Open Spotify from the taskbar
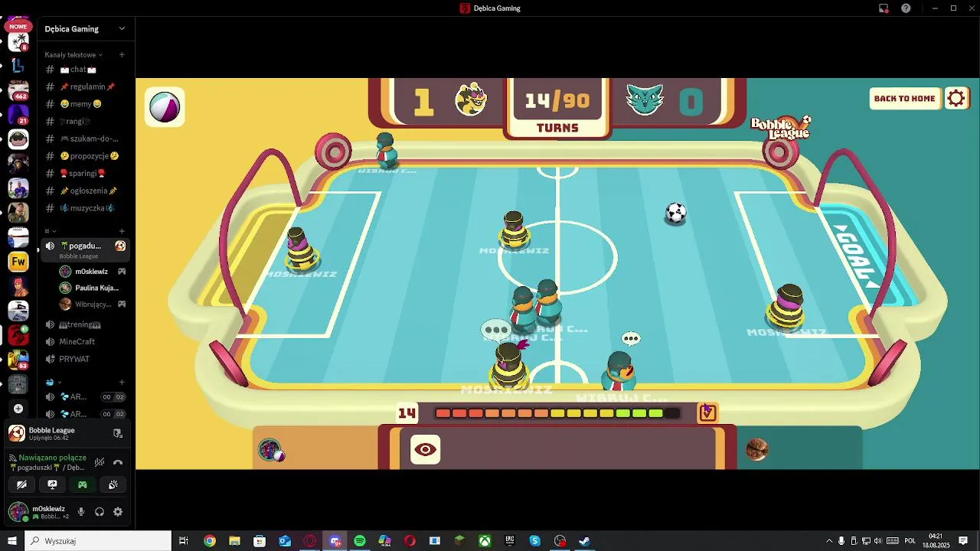This screenshot has height=551, width=980. 360,541
